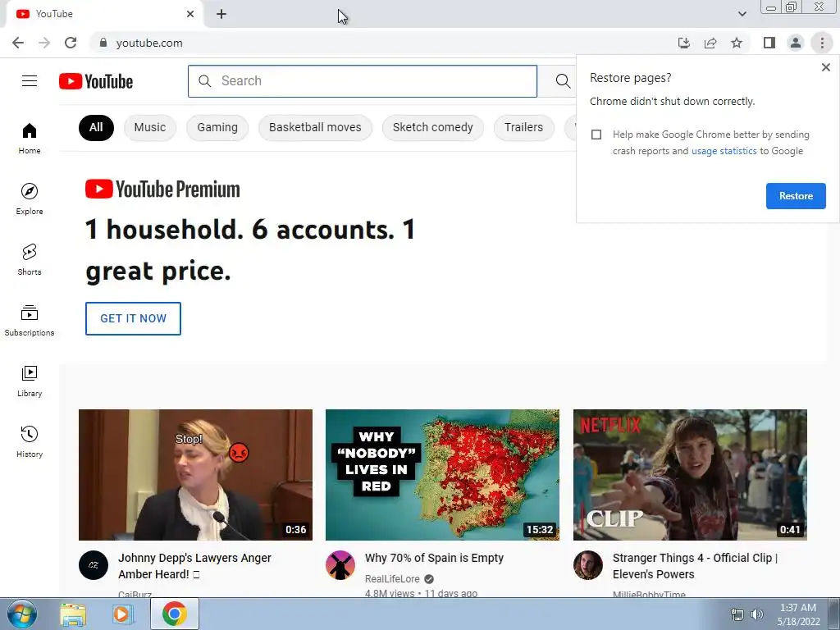Image resolution: width=840 pixels, height=630 pixels.
Task: Select the Sketch comedy chip
Action: [x=433, y=127]
